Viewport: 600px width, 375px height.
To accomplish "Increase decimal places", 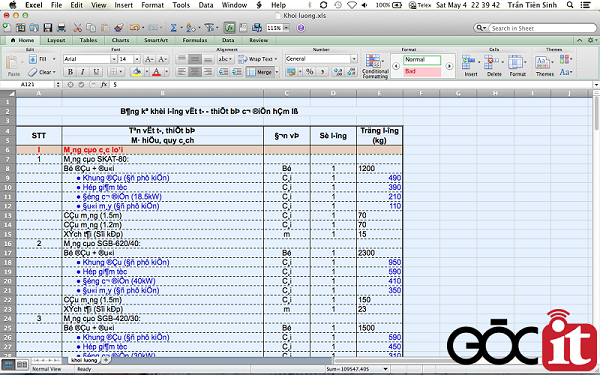I will (338, 72).
